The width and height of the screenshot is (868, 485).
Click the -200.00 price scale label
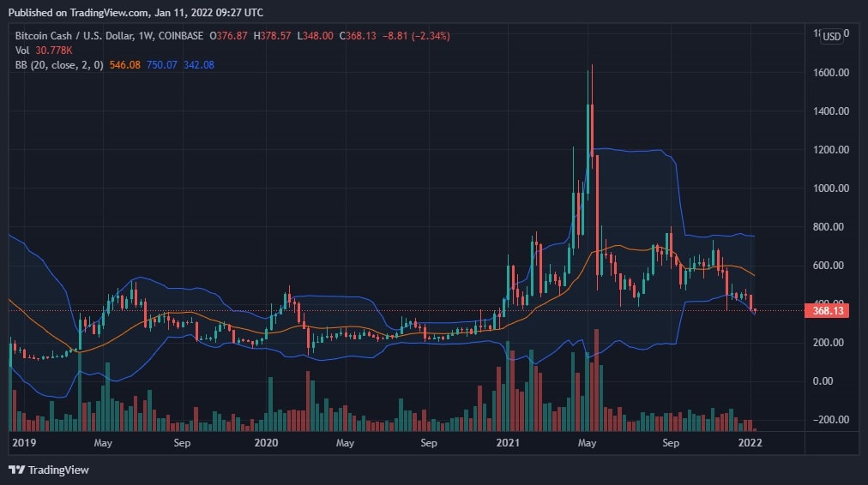tap(830, 420)
